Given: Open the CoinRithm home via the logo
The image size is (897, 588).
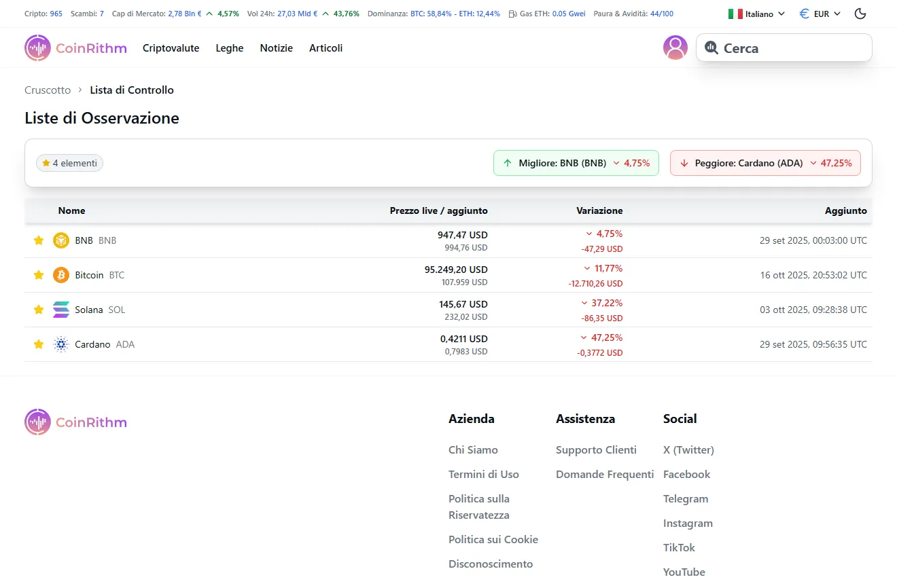Looking at the screenshot, I should pos(75,48).
